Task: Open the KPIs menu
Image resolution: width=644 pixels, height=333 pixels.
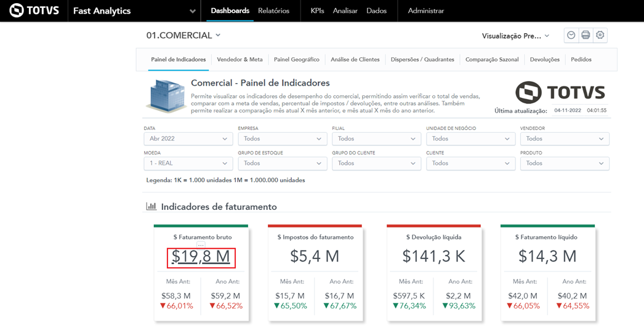Action: (x=318, y=10)
